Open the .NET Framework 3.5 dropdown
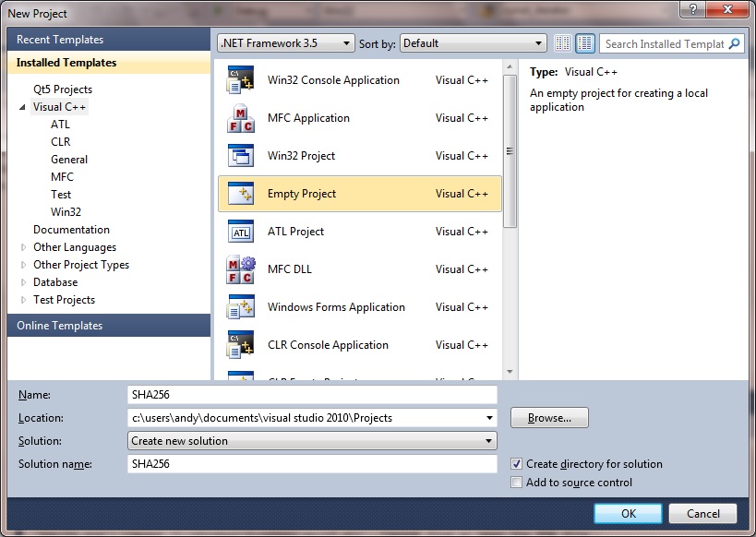Image resolution: width=756 pixels, height=537 pixels. click(286, 43)
